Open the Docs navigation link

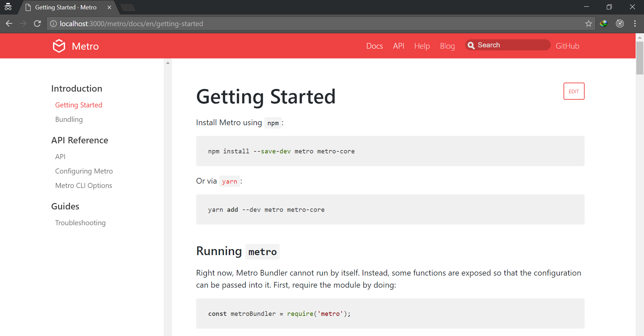(374, 46)
